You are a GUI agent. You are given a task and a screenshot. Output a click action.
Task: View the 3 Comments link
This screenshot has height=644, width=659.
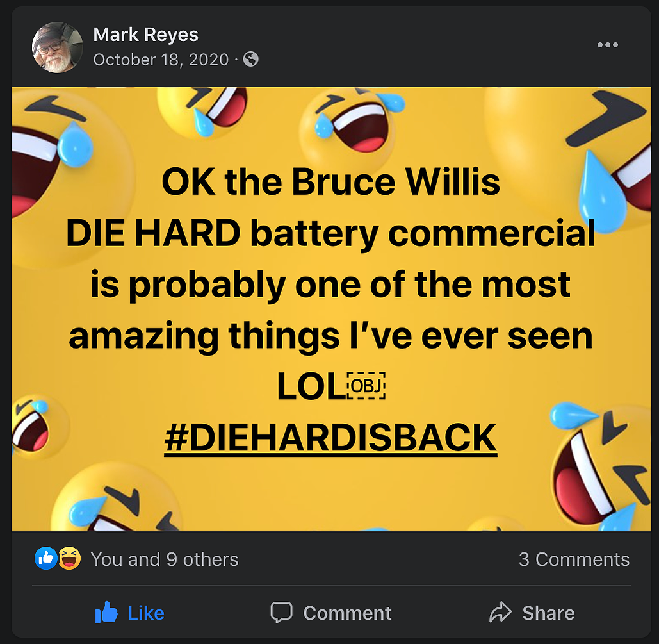coord(574,559)
